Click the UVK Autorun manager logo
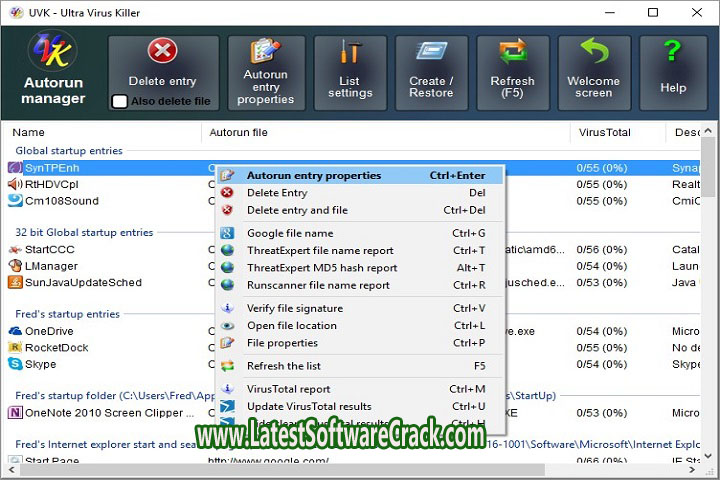The image size is (720, 480). tap(53, 51)
